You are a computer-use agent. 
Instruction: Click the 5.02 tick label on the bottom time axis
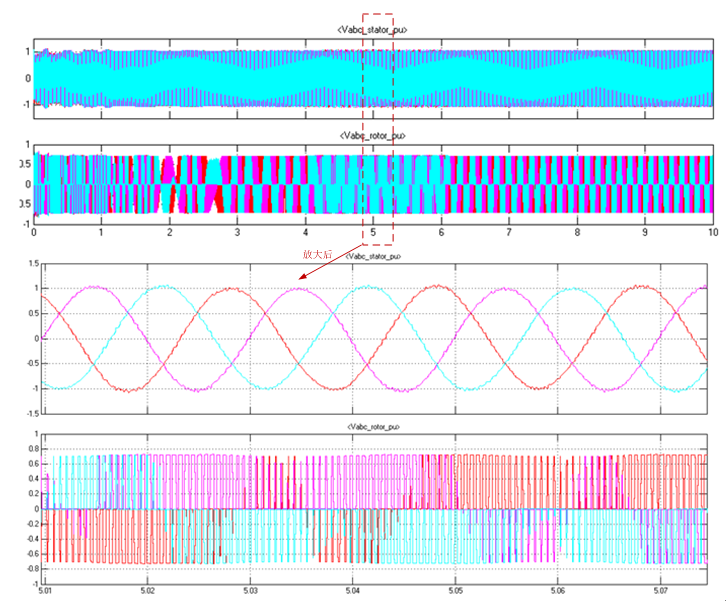148,591
